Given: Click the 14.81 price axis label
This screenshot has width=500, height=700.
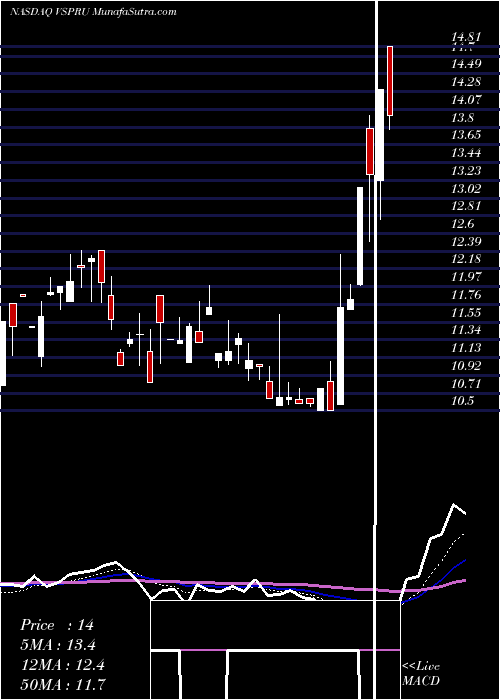Looking at the screenshot, I should tap(466, 37).
